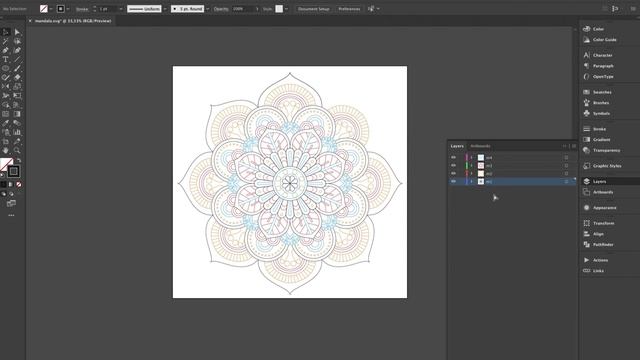
Task: Select the Paintbrush tool
Action: (x=17, y=69)
